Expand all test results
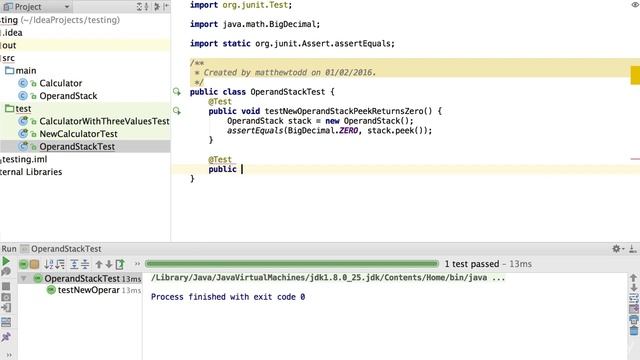Screen dimensions: 640x360 (x=74, y=264)
